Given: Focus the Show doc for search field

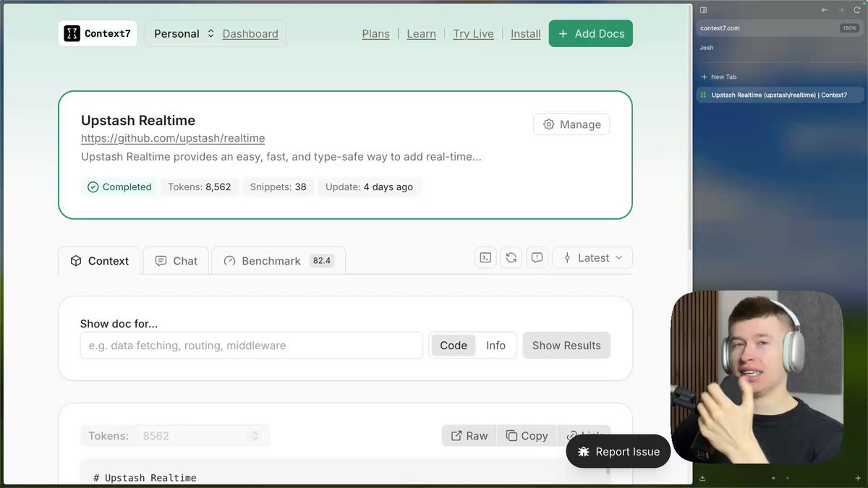Looking at the screenshot, I should pyautogui.click(x=251, y=346).
